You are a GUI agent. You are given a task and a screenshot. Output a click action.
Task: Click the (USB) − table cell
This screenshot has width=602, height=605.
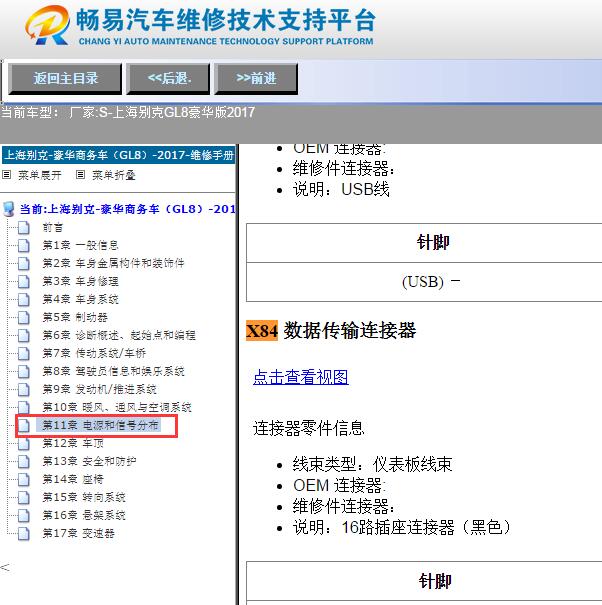pyautogui.click(x=424, y=282)
